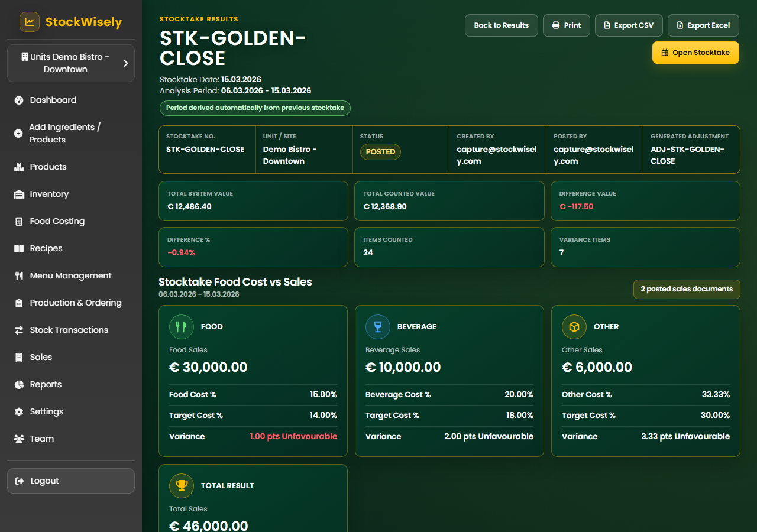757x532 pixels.
Task: Click the Recipes book icon
Action: (x=19, y=249)
